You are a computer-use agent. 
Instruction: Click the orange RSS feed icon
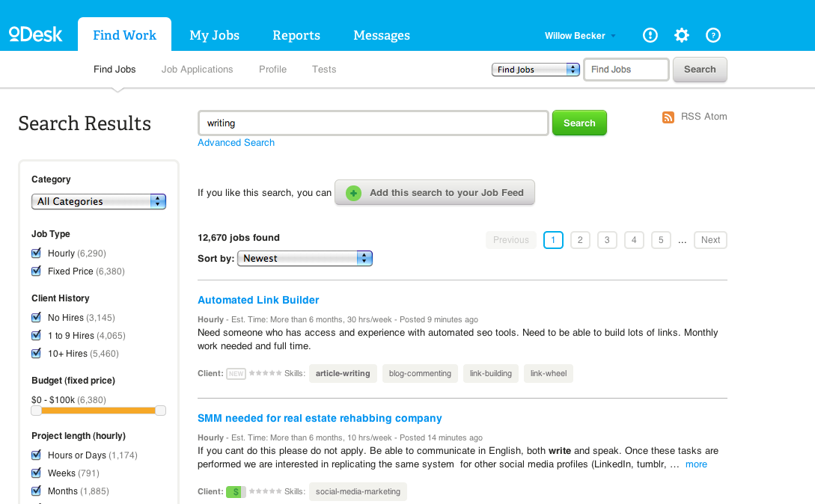click(x=668, y=117)
